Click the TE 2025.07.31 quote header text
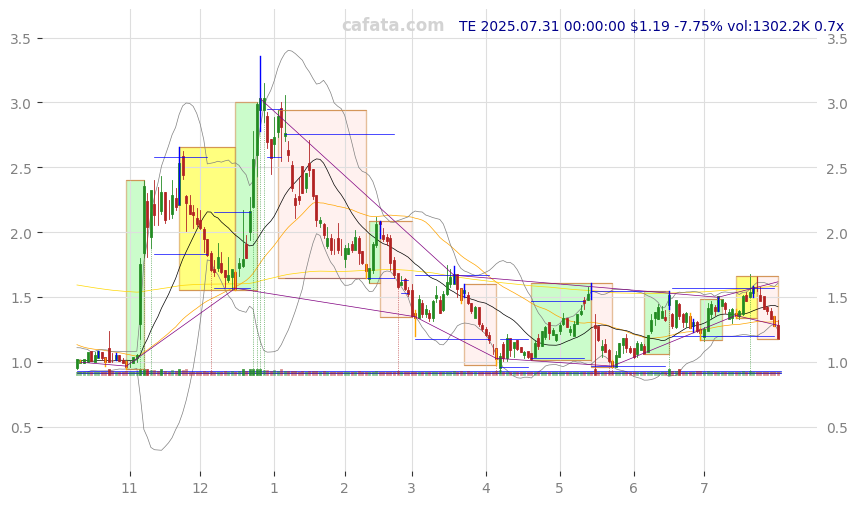858x505 pixels. point(651,26)
